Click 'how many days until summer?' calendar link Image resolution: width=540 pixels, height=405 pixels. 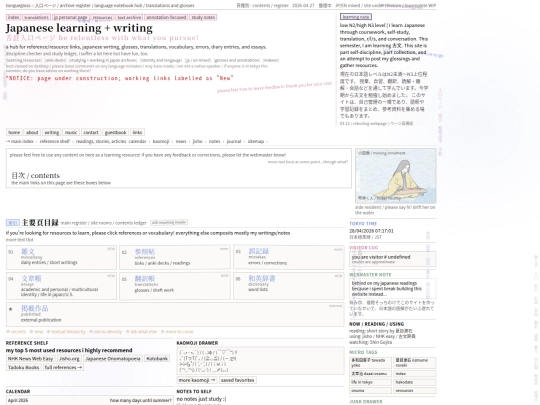coord(141,400)
